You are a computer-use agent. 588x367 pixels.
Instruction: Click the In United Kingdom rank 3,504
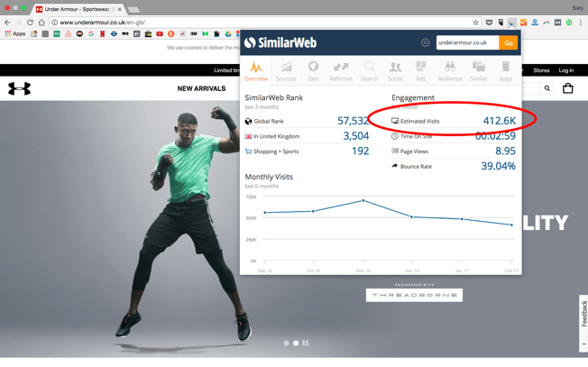click(x=356, y=135)
